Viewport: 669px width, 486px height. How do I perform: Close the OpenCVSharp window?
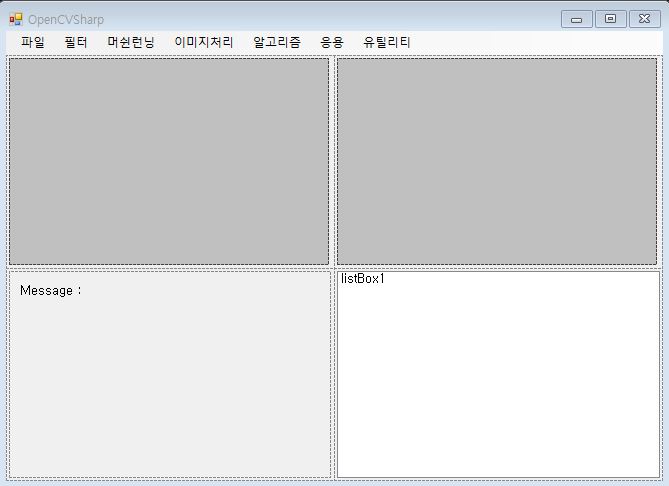645,19
